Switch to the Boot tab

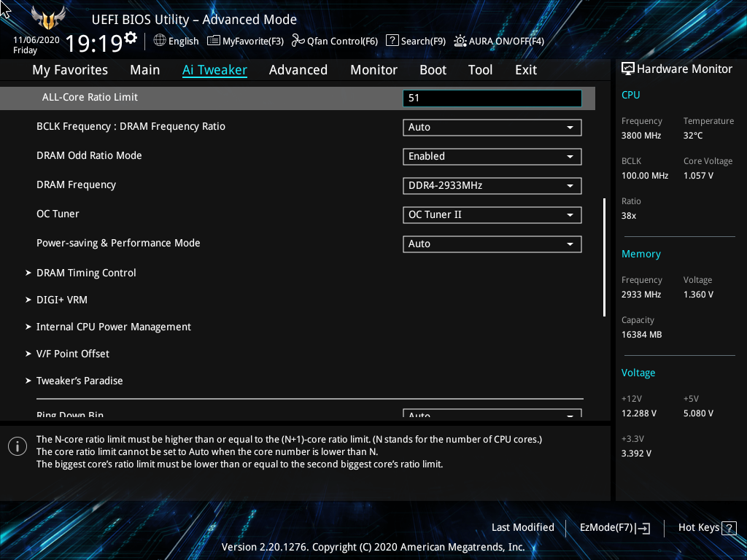(433, 70)
